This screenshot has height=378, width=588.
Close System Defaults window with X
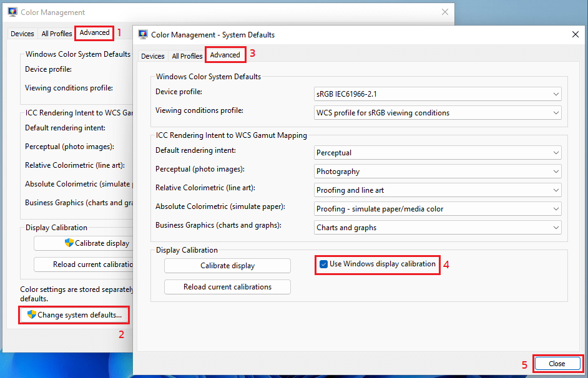(576, 34)
